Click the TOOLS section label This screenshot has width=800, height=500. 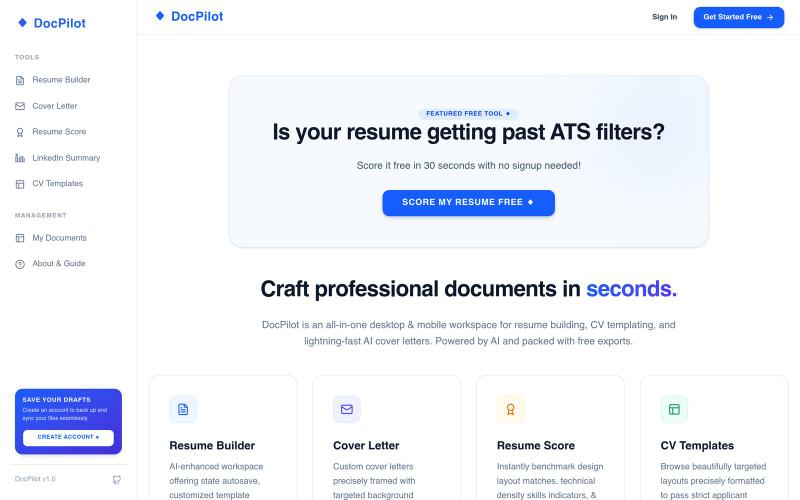tap(27, 57)
